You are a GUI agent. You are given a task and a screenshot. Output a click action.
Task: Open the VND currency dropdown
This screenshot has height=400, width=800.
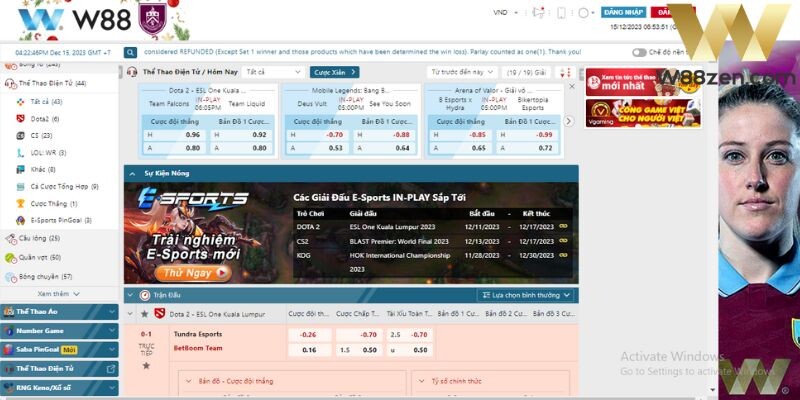(506, 13)
